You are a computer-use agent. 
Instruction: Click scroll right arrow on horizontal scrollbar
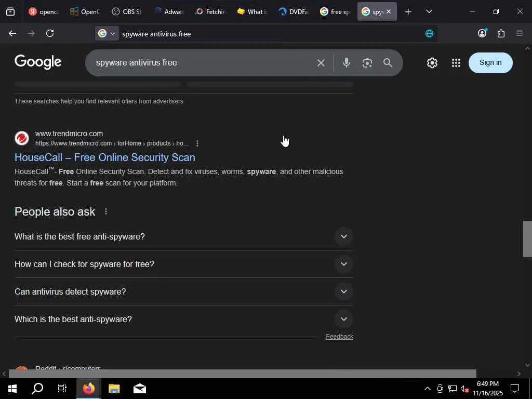coord(519,374)
